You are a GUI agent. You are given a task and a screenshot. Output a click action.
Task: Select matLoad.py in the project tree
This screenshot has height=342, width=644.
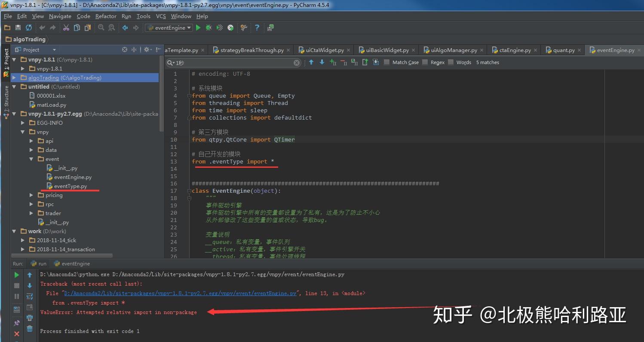pyautogui.click(x=51, y=105)
